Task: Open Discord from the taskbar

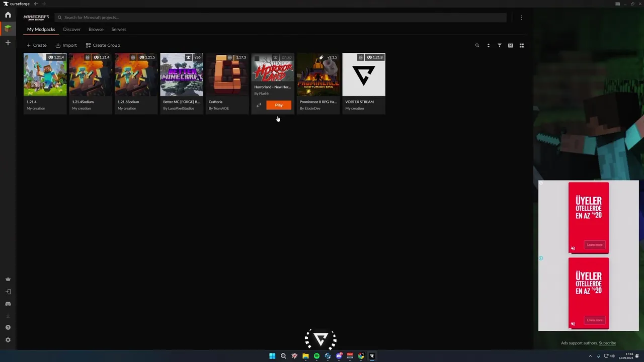Action: point(339,356)
